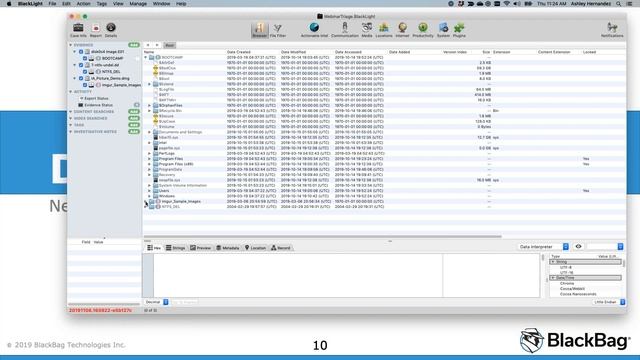Switch to the Location tab

click(256, 248)
